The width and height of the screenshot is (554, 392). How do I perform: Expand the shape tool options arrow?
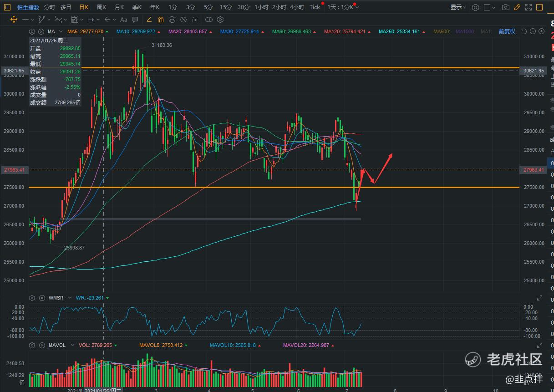coord(49,20)
